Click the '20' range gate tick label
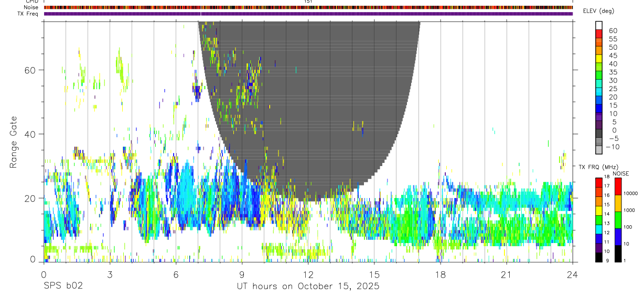The height and width of the screenshot is (297, 644). [x=30, y=198]
